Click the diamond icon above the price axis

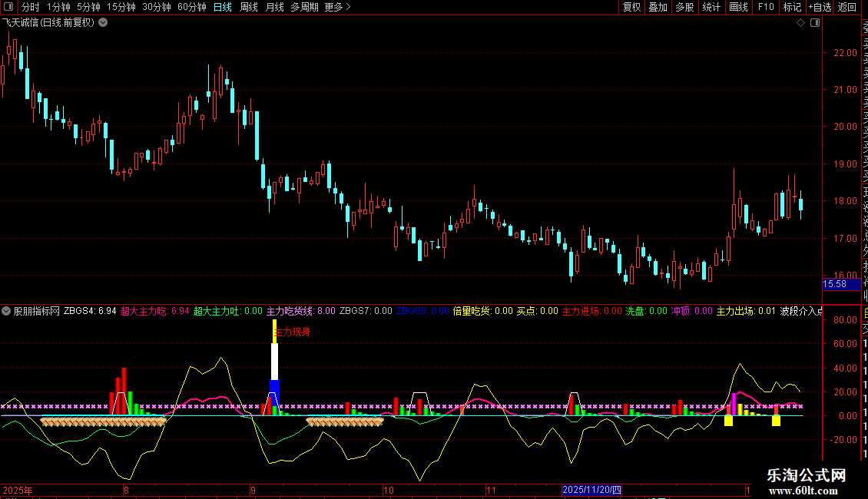[800, 23]
